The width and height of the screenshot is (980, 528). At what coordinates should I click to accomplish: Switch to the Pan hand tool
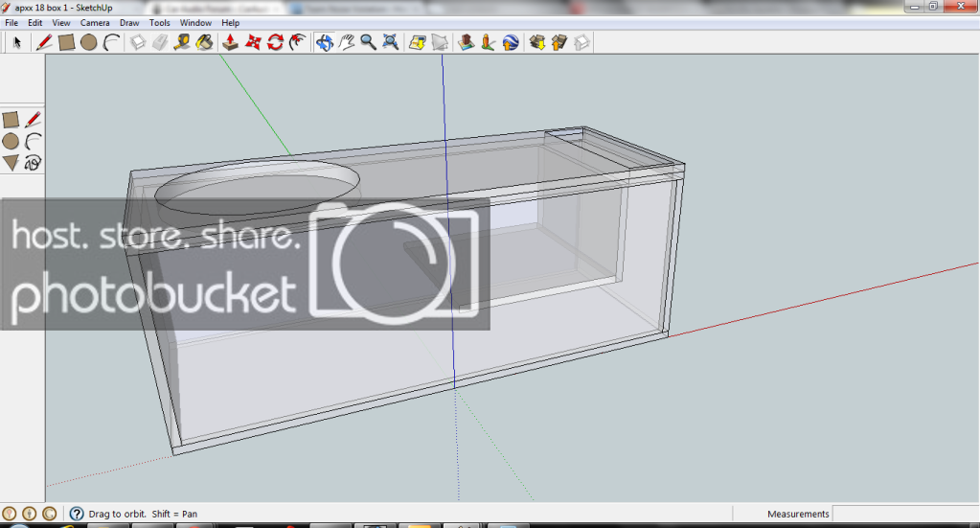click(346, 42)
